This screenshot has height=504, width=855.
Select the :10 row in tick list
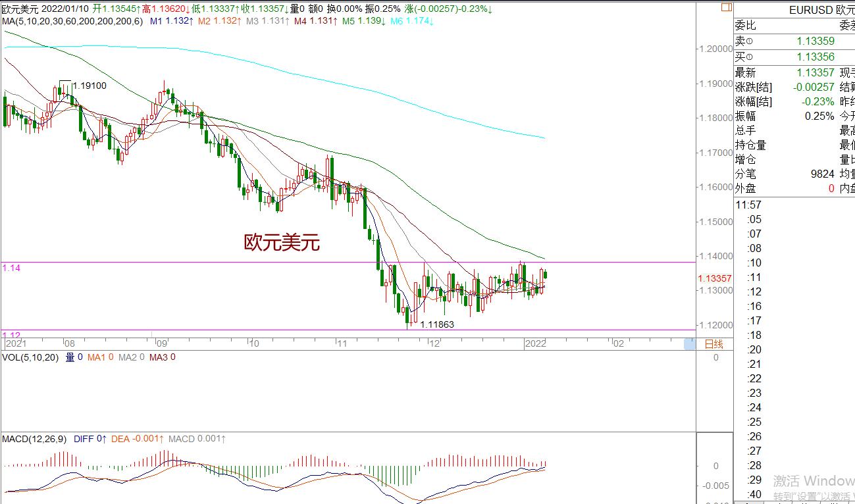[x=754, y=263]
